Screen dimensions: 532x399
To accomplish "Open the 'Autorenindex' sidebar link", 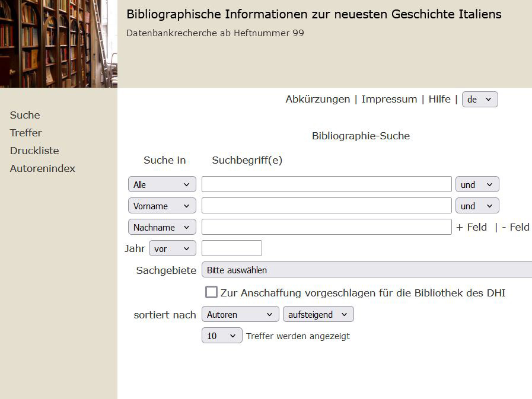I will coord(43,168).
